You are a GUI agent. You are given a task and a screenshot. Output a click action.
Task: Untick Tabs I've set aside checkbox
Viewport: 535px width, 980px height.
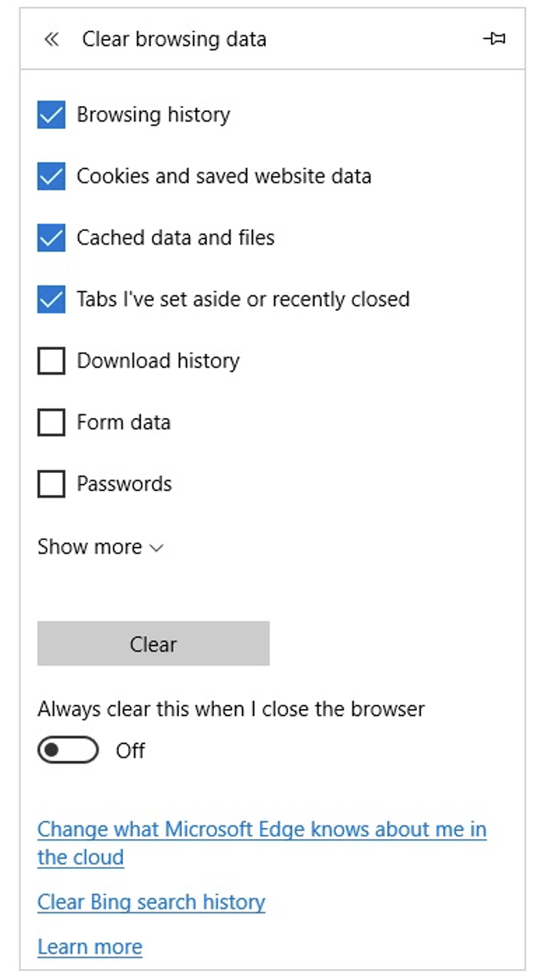[52, 300]
